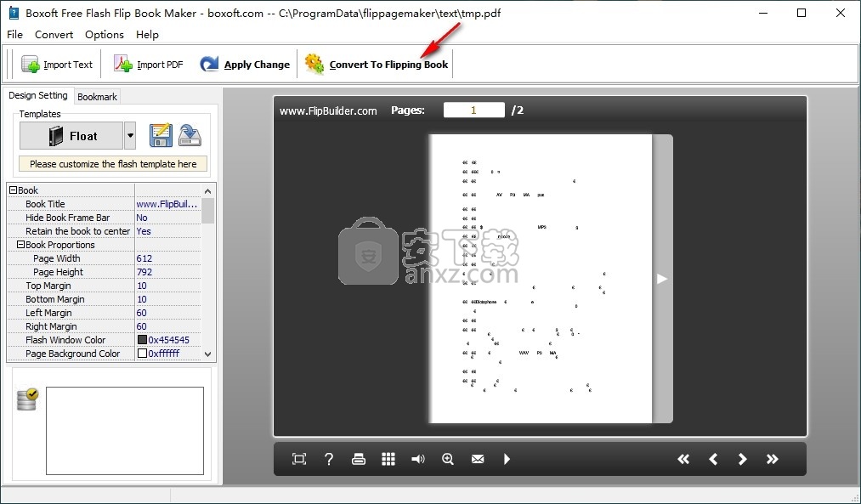Edit the Book Title value
The image size is (861, 504).
pyautogui.click(x=167, y=204)
